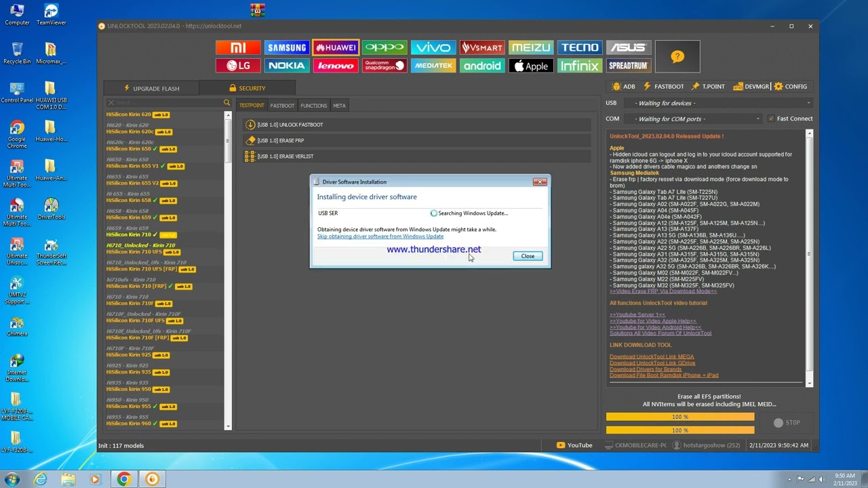868x488 pixels.
Task: Select the Lenovo brand logo
Action: (336, 66)
